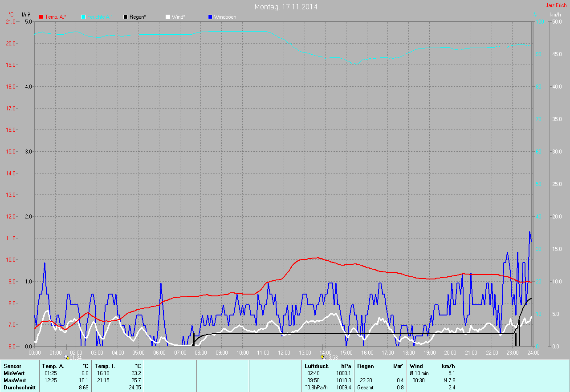This screenshot has height=392, width=570.
Task: Click the 01:34 marker icon on time axis
Action: [x=67, y=357]
